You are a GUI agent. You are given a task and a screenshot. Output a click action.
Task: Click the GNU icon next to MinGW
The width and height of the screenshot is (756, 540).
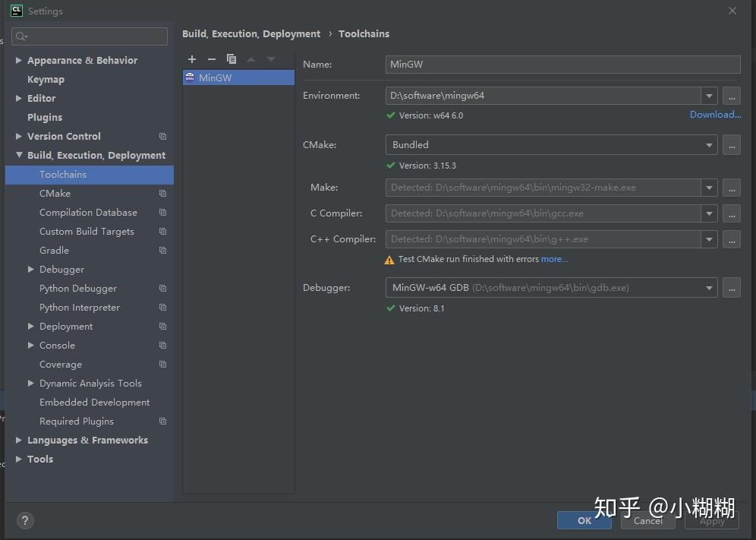coord(189,77)
